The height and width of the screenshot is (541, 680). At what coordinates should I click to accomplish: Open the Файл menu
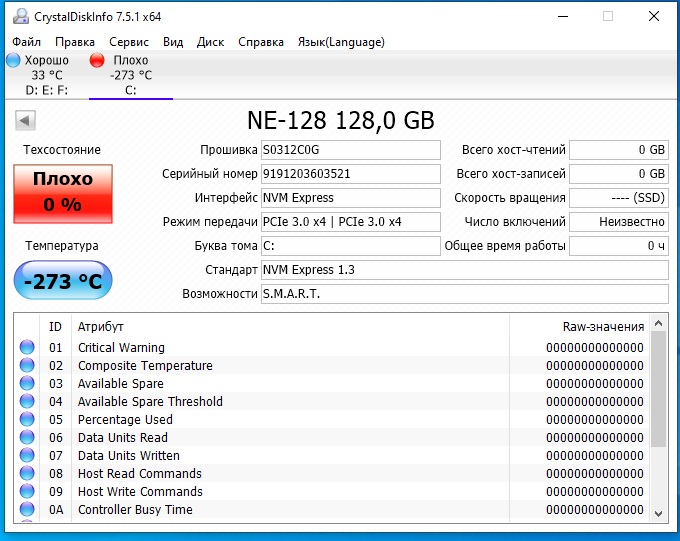tap(26, 42)
